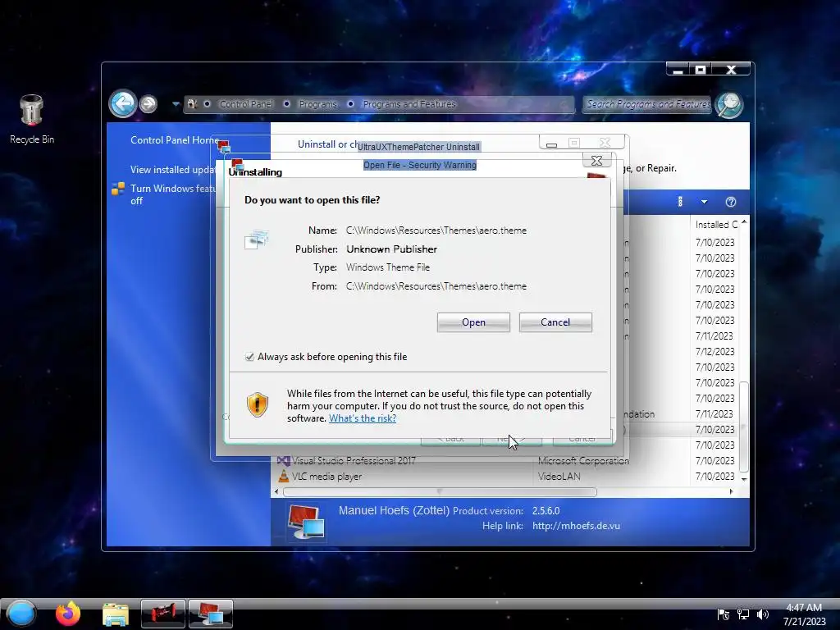Click the Visual Studio icon in the list

pyautogui.click(x=283, y=461)
